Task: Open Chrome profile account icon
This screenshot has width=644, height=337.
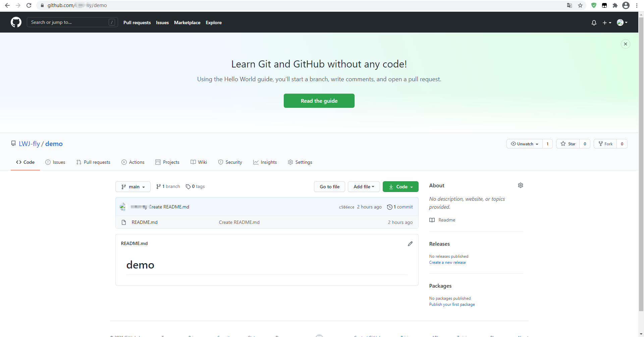Action: pos(626,5)
